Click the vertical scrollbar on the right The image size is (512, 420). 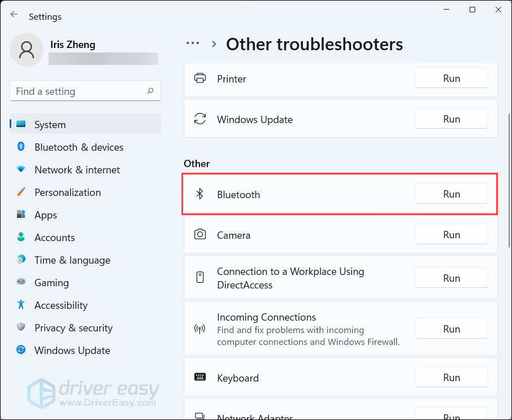pyautogui.click(x=508, y=181)
